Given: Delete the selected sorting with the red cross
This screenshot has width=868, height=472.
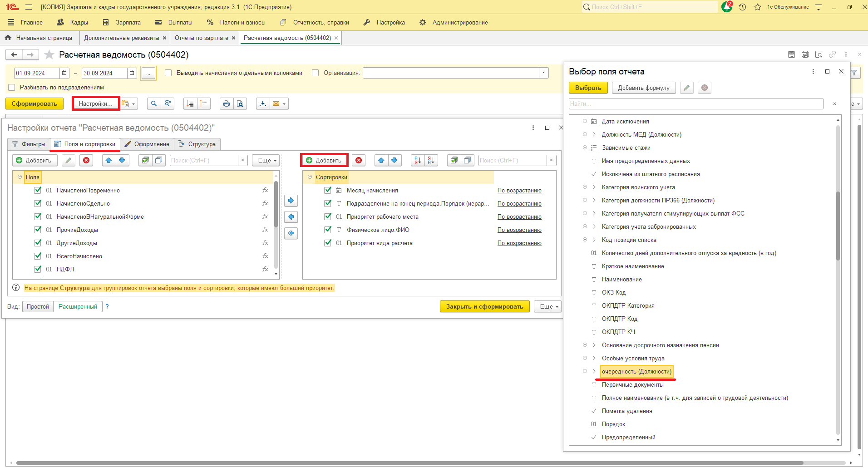Looking at the screenshot, I should click(359, 161).
